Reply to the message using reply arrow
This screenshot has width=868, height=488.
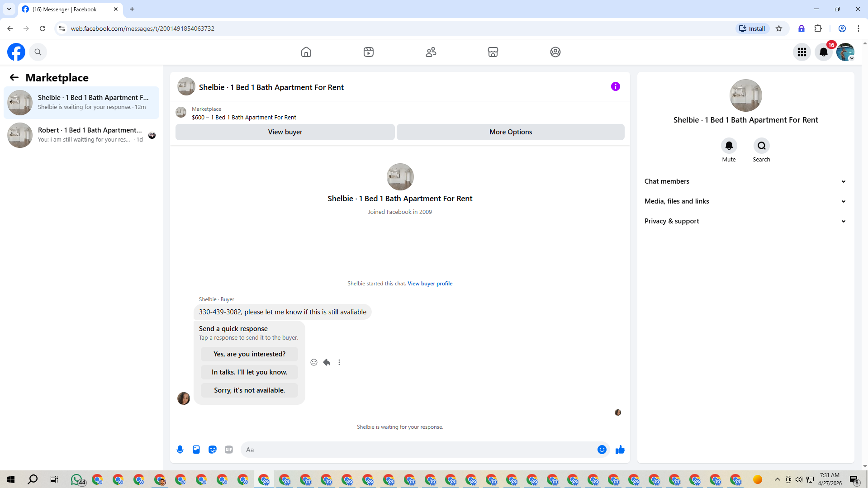coord(327,362)
